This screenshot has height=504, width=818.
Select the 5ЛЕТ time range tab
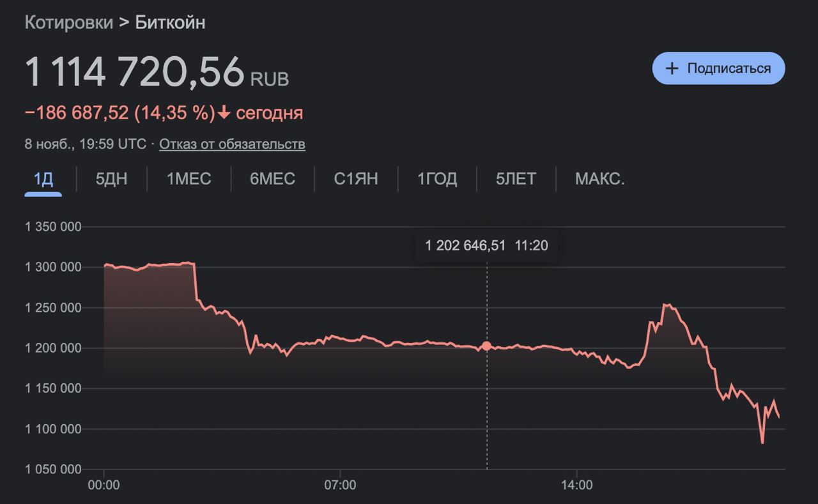(516, 179)
